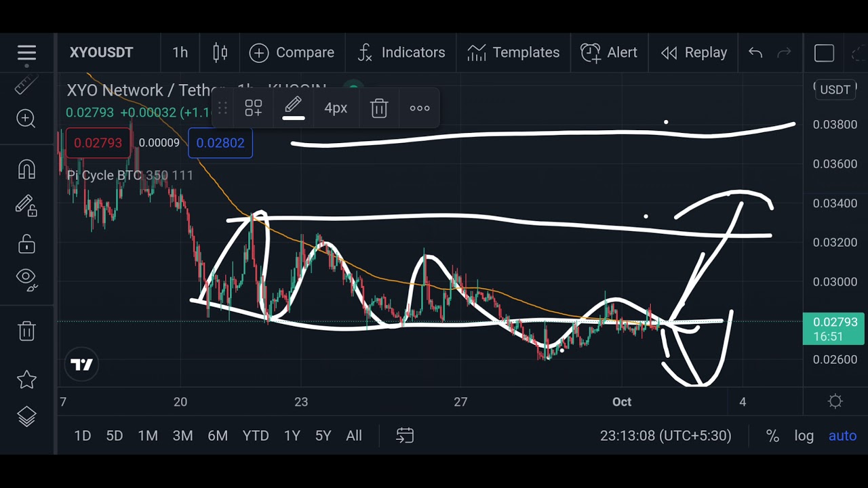The image size is (868, 488).
Task: Click the 0.03800 price axis label
Action: pos(835,125)
